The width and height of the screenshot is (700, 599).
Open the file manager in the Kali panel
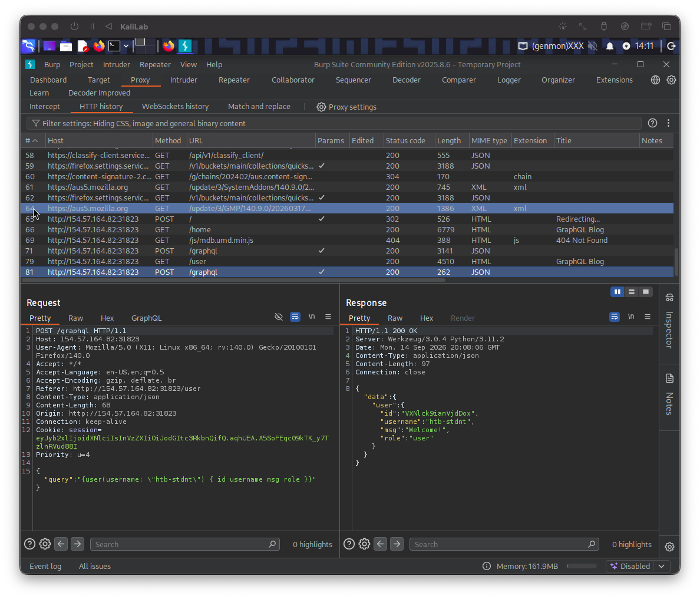click(66, 46)
